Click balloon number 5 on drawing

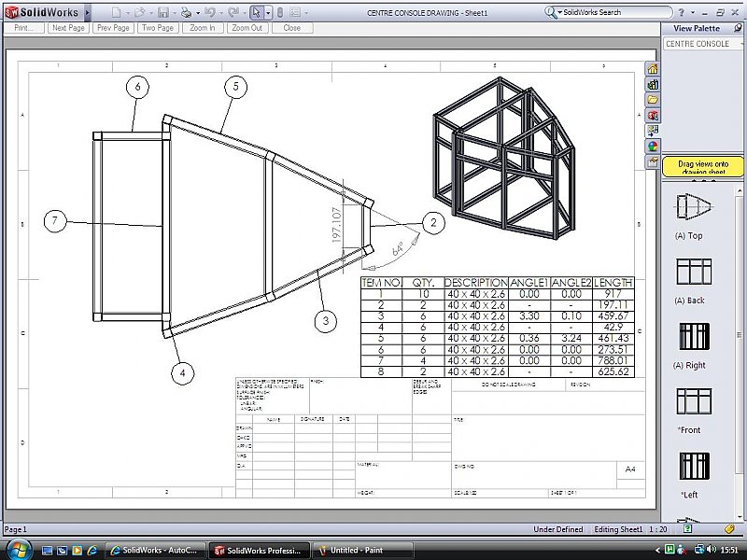236,87
